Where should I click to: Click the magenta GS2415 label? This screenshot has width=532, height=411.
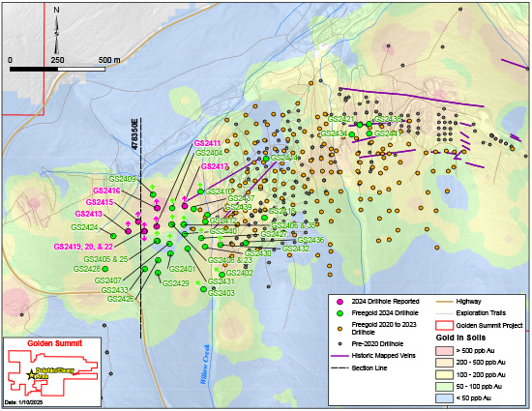tap(100, 202)
